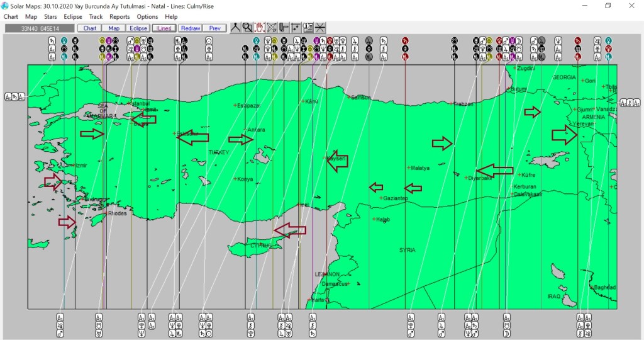The image size is (644, 340).
Task: Click the stars grid toolbar icon
Action: (296, 28)
